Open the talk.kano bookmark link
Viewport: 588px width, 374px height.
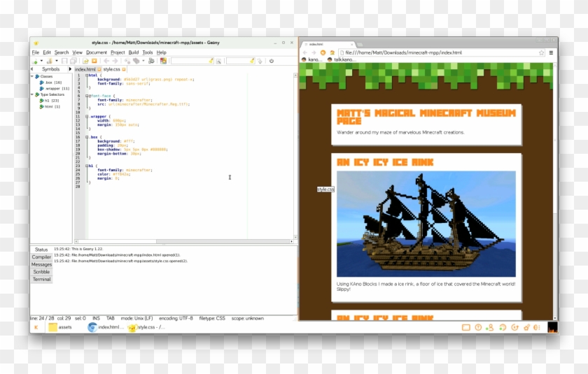(342, 59)
